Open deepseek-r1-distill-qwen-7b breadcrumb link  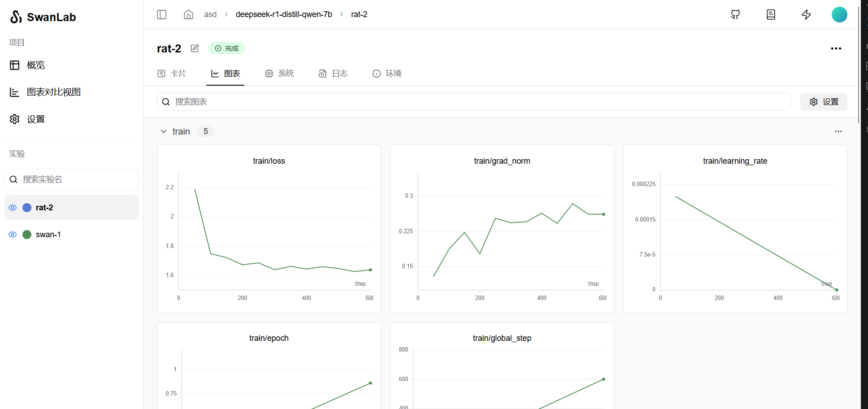[284, 14]
